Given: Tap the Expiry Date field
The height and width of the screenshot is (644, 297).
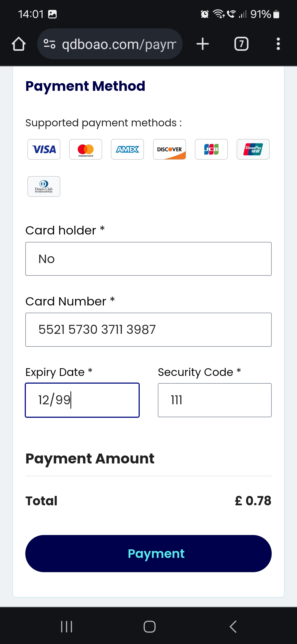Looking at the screenshot, I should pyautogui.click(x=82, y=400).
